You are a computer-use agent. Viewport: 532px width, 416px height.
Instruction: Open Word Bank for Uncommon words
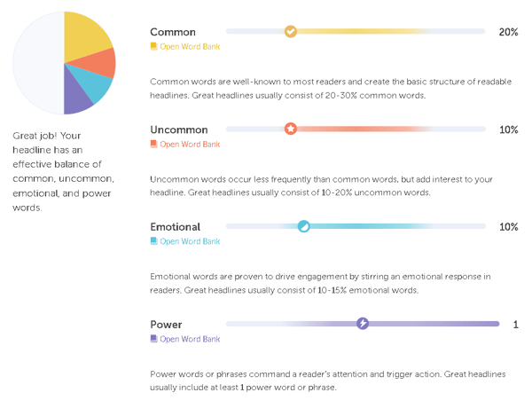(x=190, y=145)
